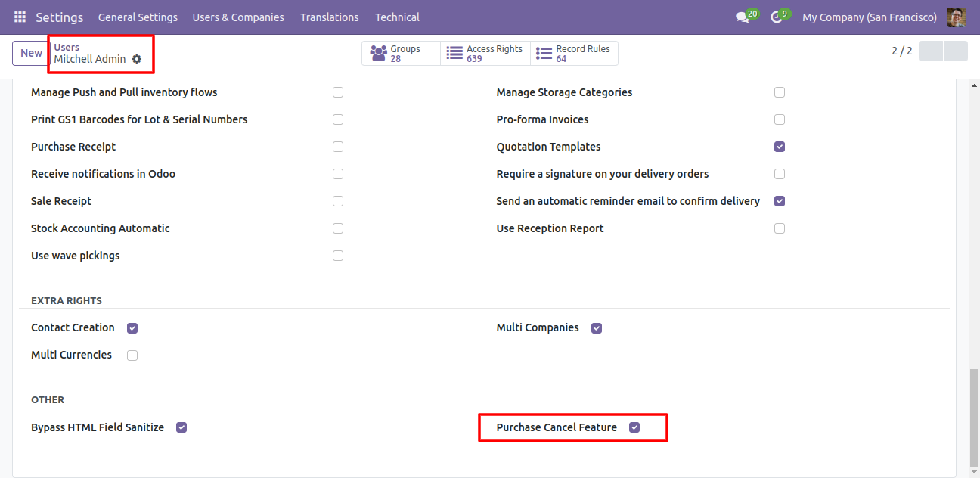Open the Users & Companies menu

point(238,17)
